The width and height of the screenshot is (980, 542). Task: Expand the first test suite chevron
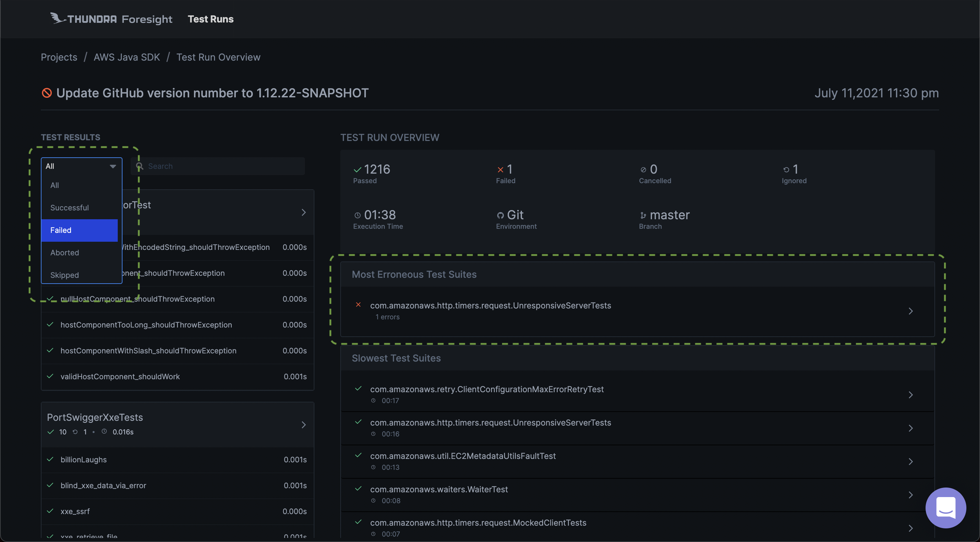(x=304, y=212)
